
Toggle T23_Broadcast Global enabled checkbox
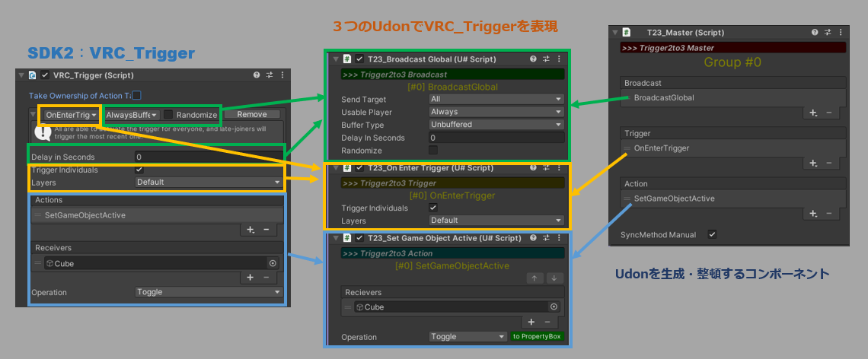pyautogui.click(x=360, y=59)
